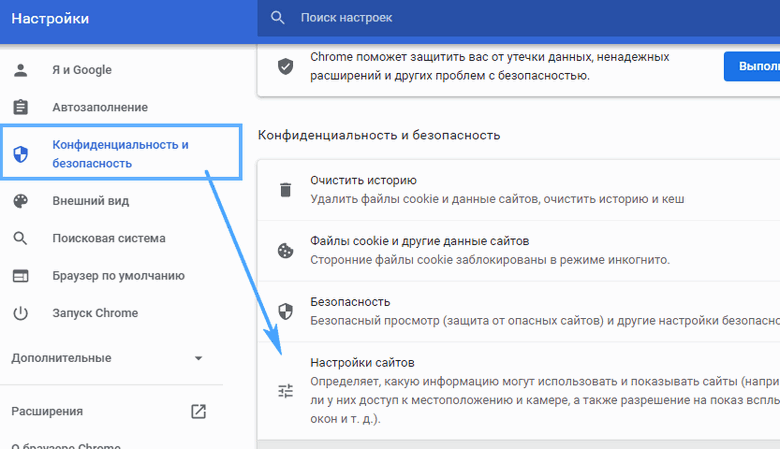Viewport: 780px width, 449px height.
Task: Expand the Дополнительные section arrow
Action: coord(198,358)
